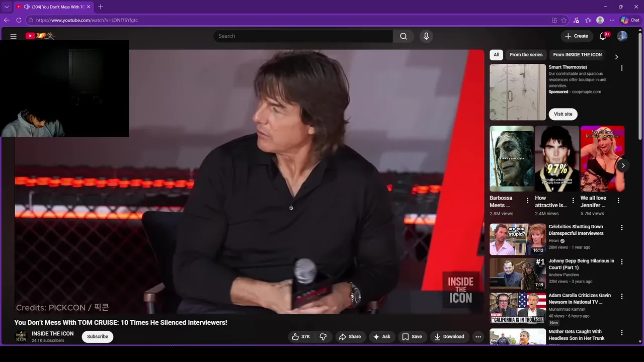This screenshot has width=644, height=362.
Task: Open browser settings and more menu
Action: pyautogui.click(x=612, y=20)
